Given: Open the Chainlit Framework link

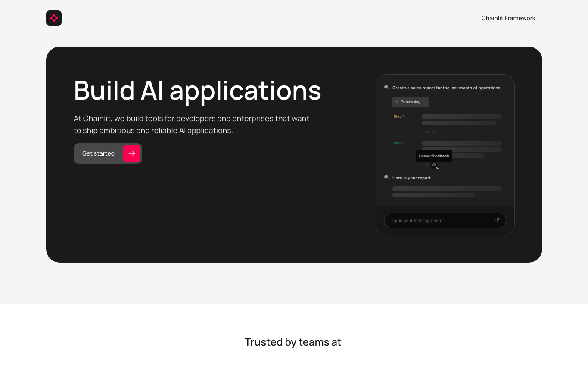Looking at the screenshot, I should click(x=508, y=18).
